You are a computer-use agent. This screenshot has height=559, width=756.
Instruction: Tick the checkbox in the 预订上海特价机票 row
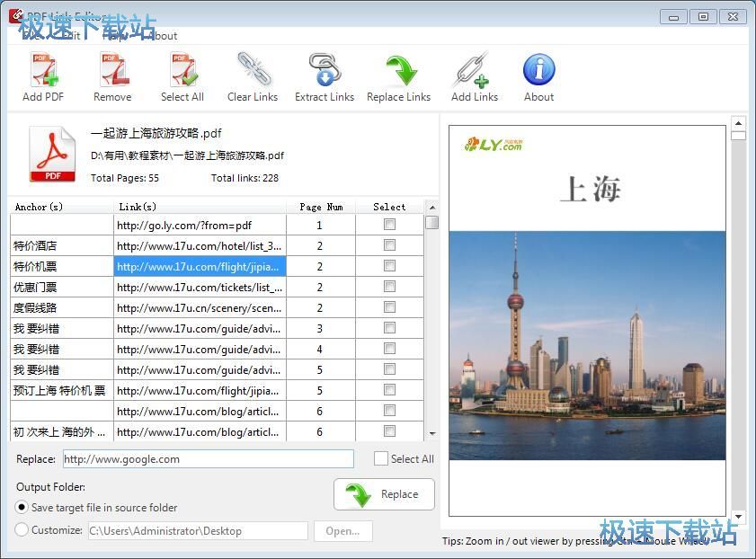389,390
